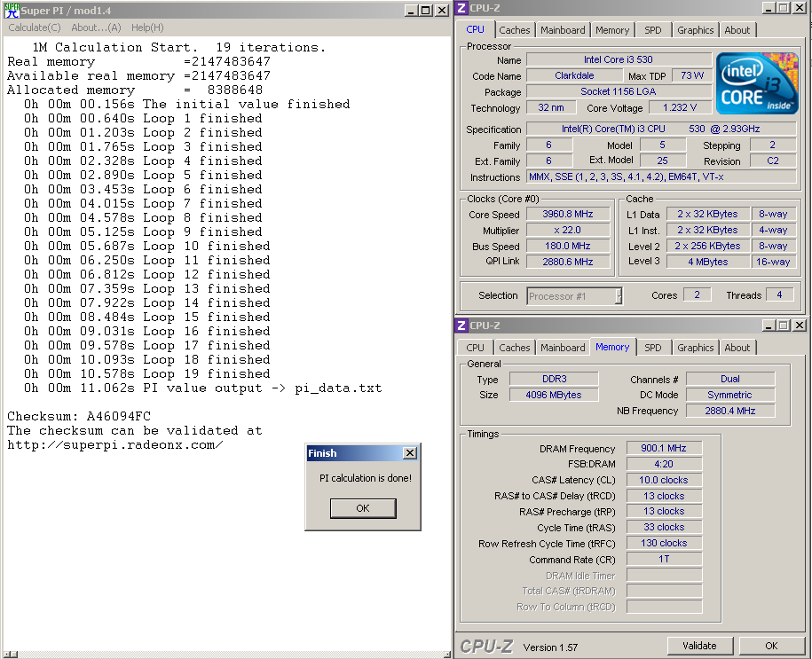
Task: Open Graphics tab in the upper CPU-Z window
Action: coord(695,30)
